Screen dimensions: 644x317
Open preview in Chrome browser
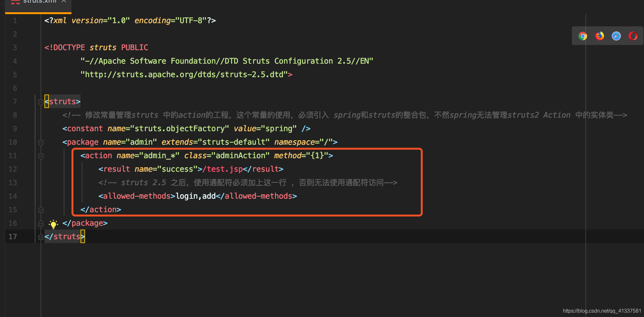pos(582,36)
